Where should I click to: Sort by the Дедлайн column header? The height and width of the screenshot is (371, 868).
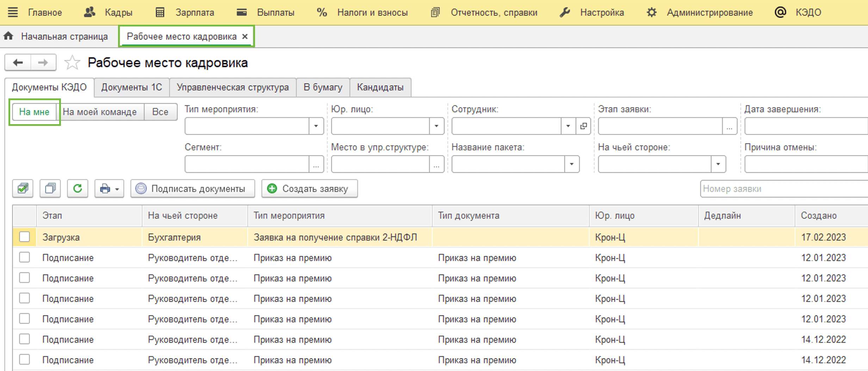pos(746,215)
